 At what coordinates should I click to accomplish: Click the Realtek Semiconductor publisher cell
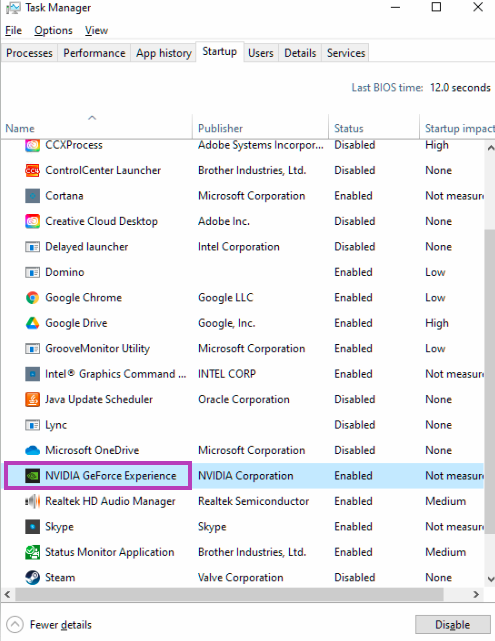pyautogui.click(x=253, y=501)
